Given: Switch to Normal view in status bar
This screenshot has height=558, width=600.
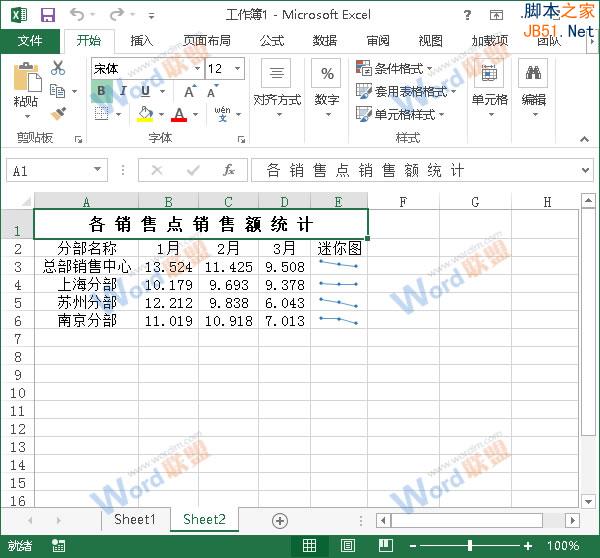Looking at the screenshot, I should 309,545.
